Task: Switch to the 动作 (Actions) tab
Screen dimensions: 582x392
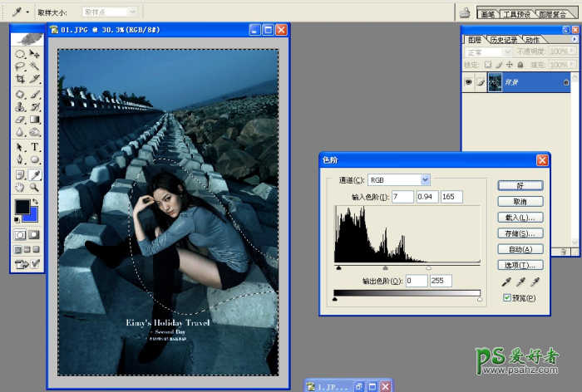Action: 532,40
